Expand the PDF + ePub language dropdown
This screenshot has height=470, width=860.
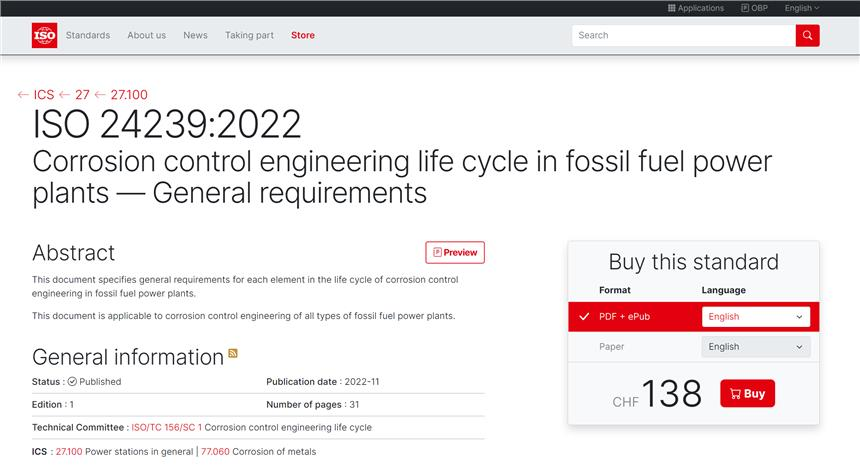755,317
